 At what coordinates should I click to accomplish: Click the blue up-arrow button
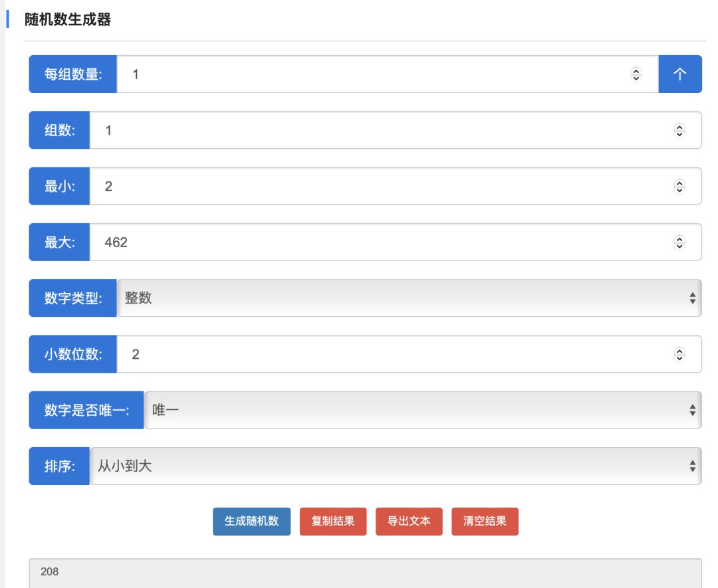coord(679,74)
